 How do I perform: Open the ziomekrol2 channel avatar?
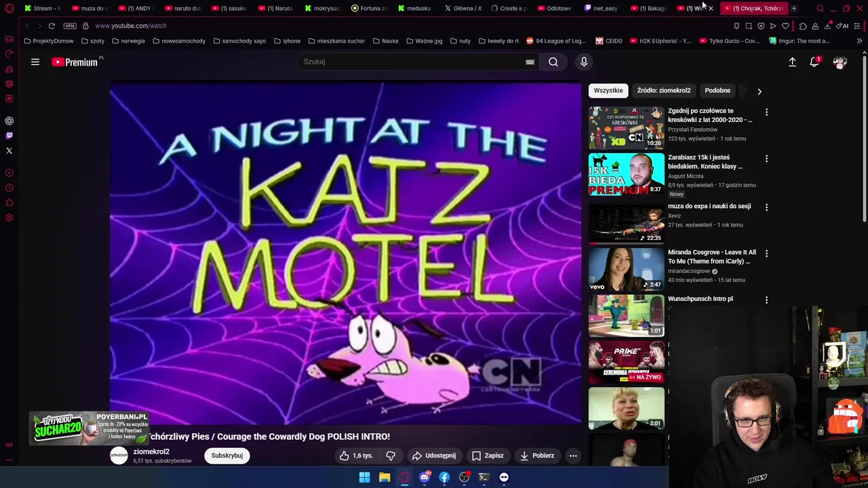coord(119,455)
